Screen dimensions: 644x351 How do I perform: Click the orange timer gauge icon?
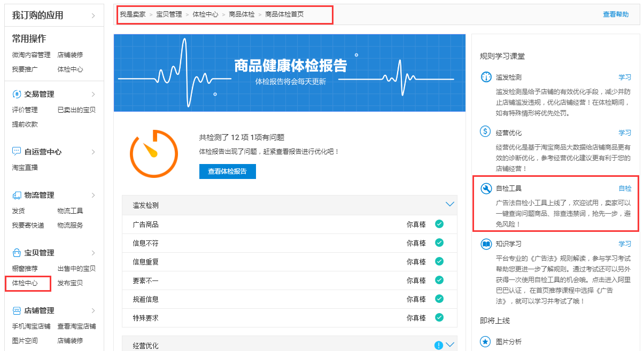154,153
